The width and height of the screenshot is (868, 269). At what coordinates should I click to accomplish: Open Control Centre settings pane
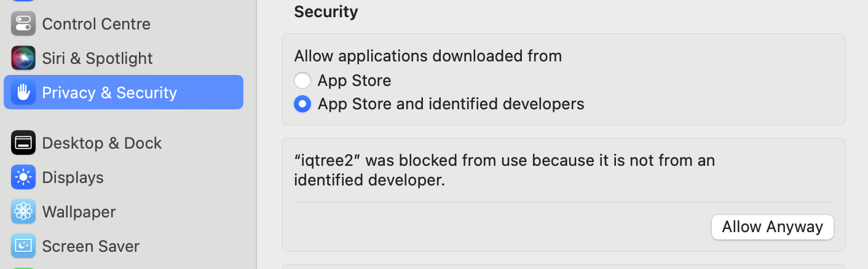click(124, 23)
